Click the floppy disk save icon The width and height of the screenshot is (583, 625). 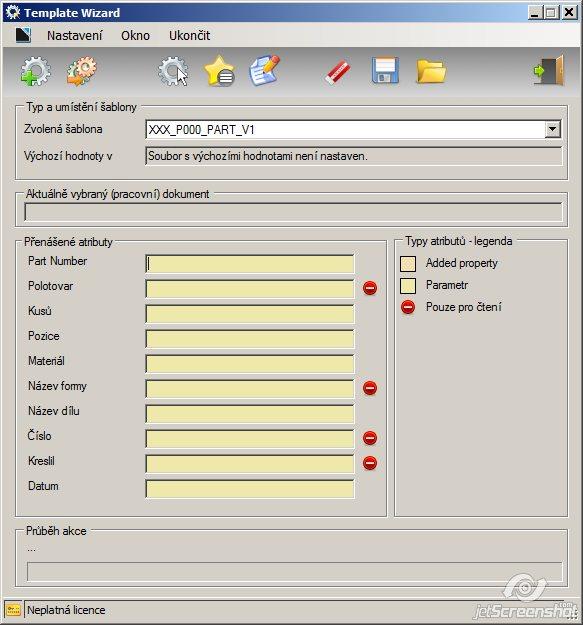tap(385, 71)
